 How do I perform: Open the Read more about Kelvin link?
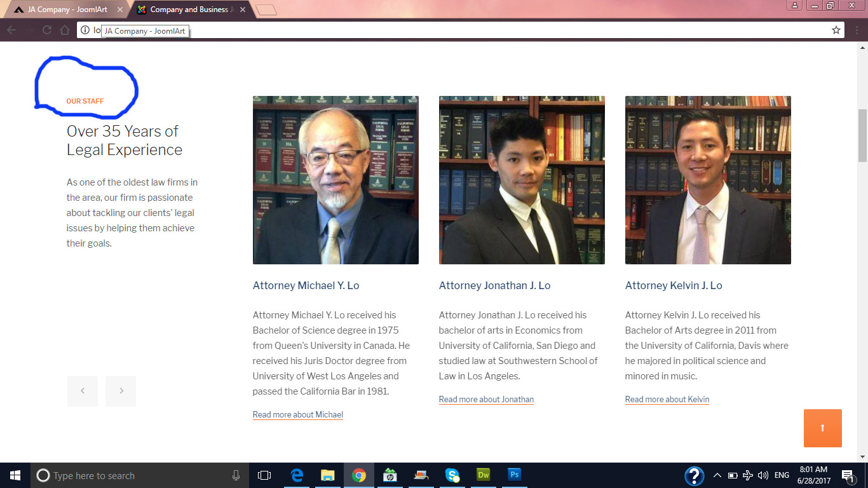click(667, 400)
